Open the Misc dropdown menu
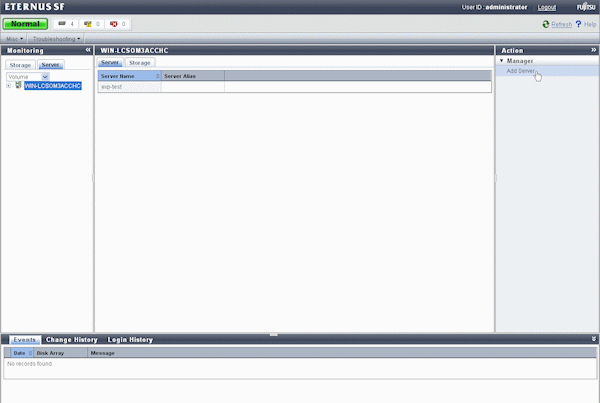Image resolution: width=600 pixels, height=403 pixels. 15,39
